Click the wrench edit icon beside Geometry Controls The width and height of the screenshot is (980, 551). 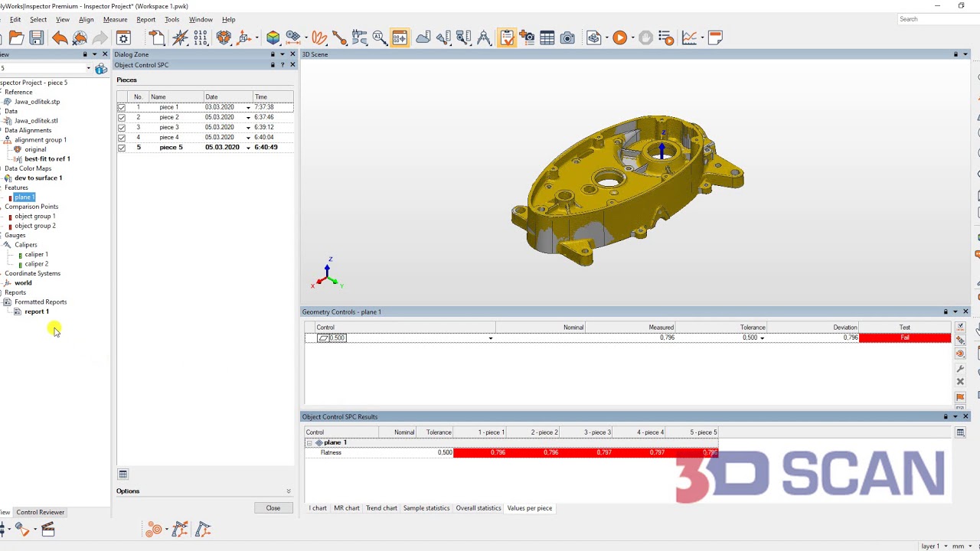coord(960,367)
